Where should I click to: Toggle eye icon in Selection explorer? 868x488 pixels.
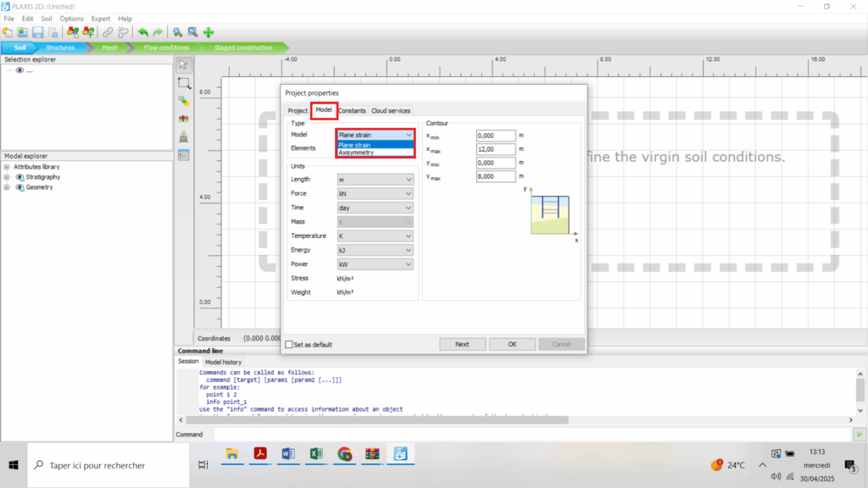point(19,70)
